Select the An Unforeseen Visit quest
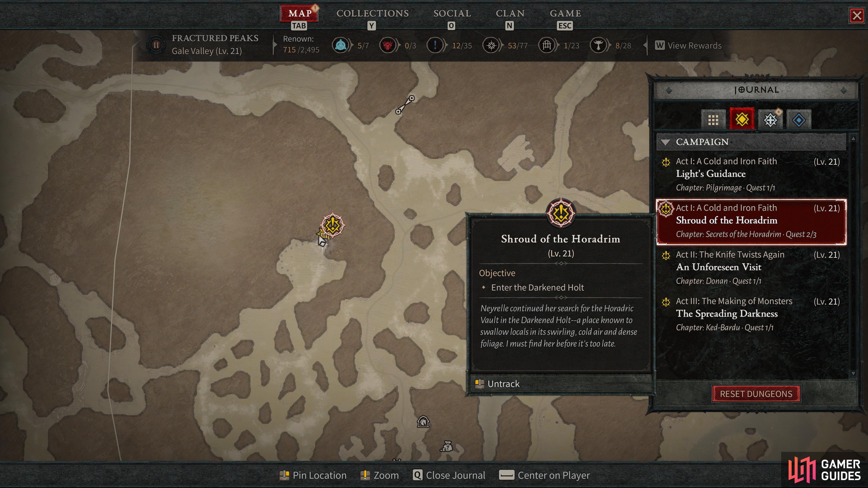Viewport: 868px width, 488px height. coord(751,267)
